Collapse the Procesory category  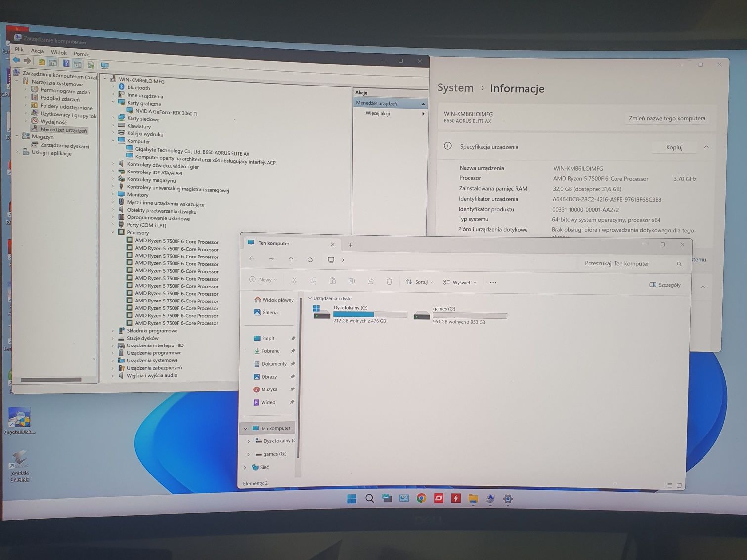point(113,232)
